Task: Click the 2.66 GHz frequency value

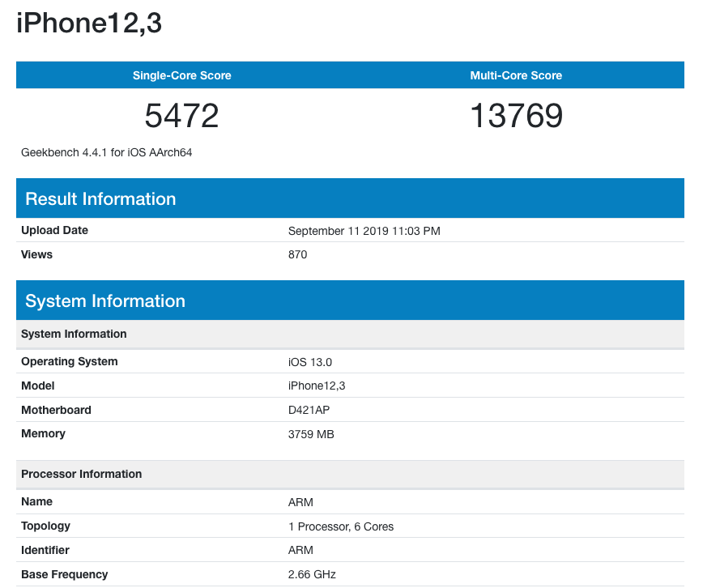Action: click(x=312, y=574)
